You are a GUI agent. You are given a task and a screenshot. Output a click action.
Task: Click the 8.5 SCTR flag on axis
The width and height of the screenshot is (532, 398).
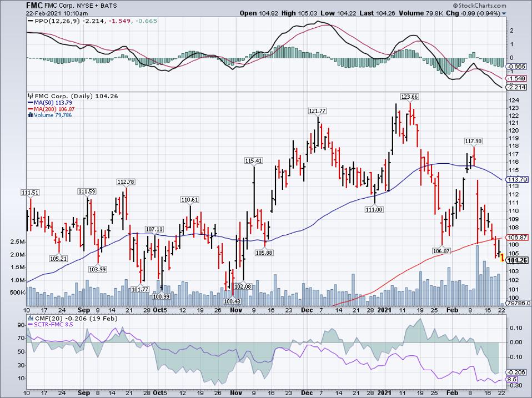click(x=512, y=380)
